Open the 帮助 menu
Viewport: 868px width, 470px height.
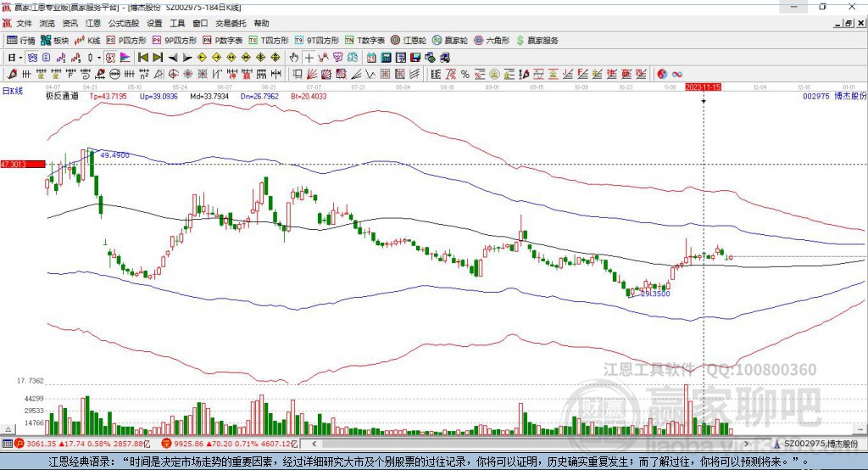click(261, 23)
